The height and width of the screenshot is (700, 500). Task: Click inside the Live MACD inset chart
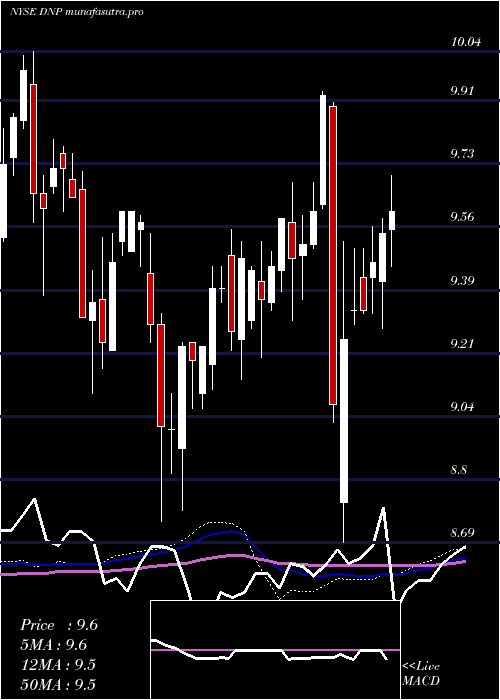coord(275,650)
